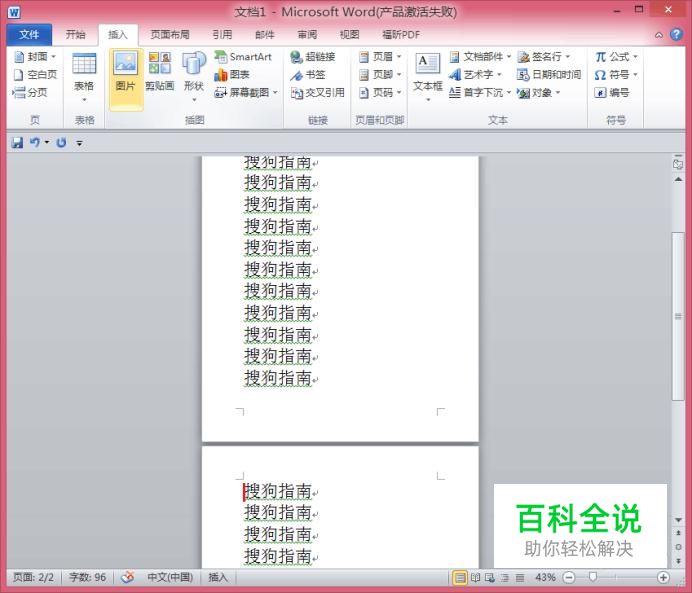Screen dimensions: 692x593
Task: Click the Picture (图片) insert button
Action: pos(126,78)
